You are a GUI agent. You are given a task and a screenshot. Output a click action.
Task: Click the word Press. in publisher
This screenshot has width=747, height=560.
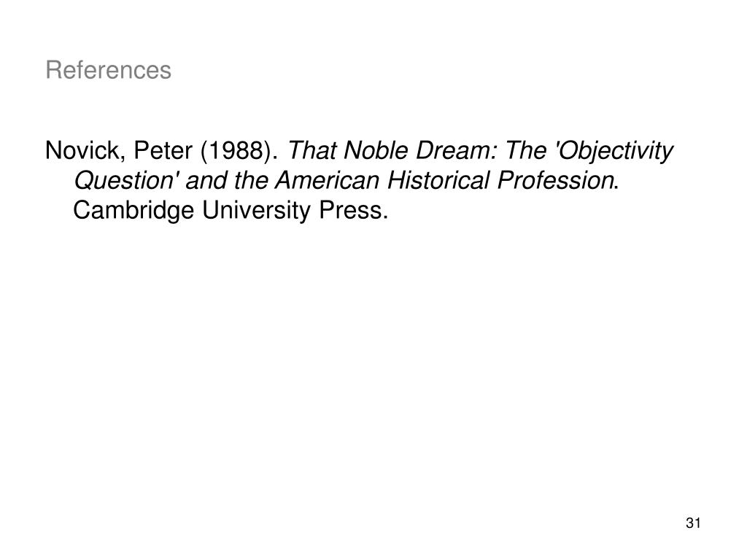pos(354,211)
